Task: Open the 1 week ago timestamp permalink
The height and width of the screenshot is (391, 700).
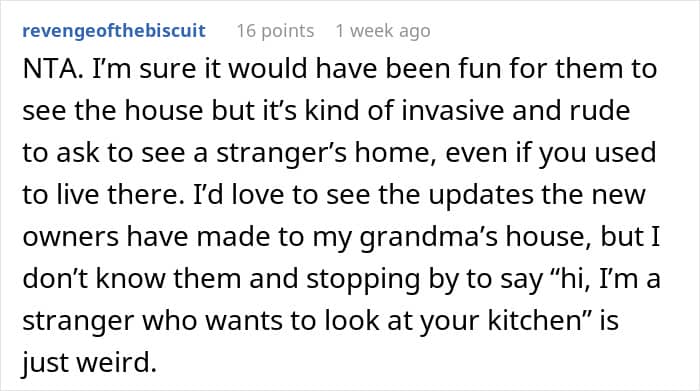Action: pyautogui.click(x=383, y=31)
